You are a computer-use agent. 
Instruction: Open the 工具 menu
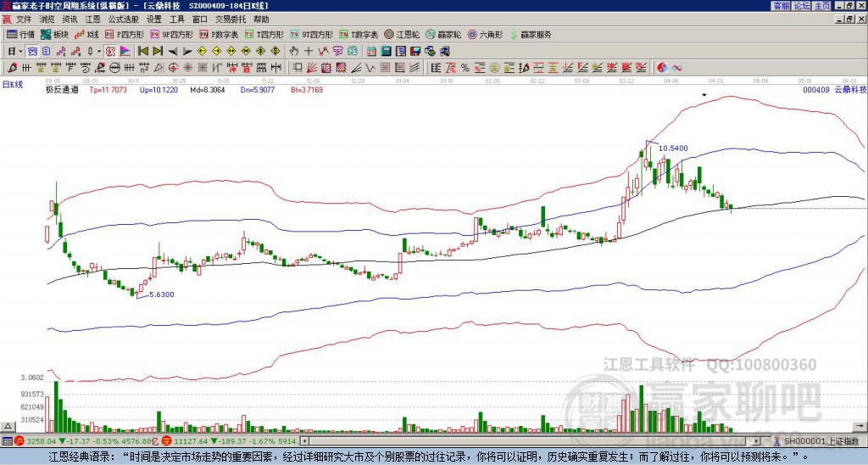click(x=176, y=20)
